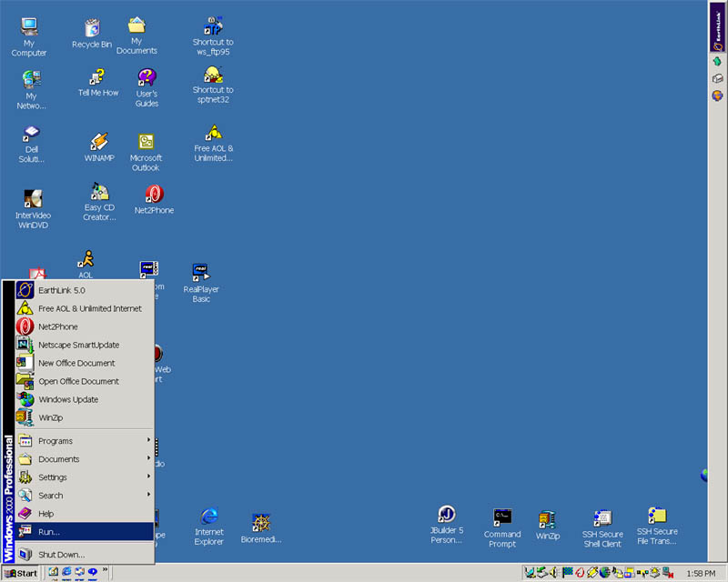Open Help from the Start menu
The image size is (728, 582).
[85, 513]
